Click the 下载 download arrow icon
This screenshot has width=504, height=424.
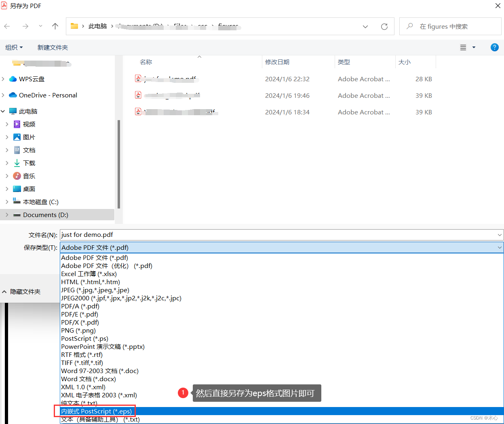17,163
